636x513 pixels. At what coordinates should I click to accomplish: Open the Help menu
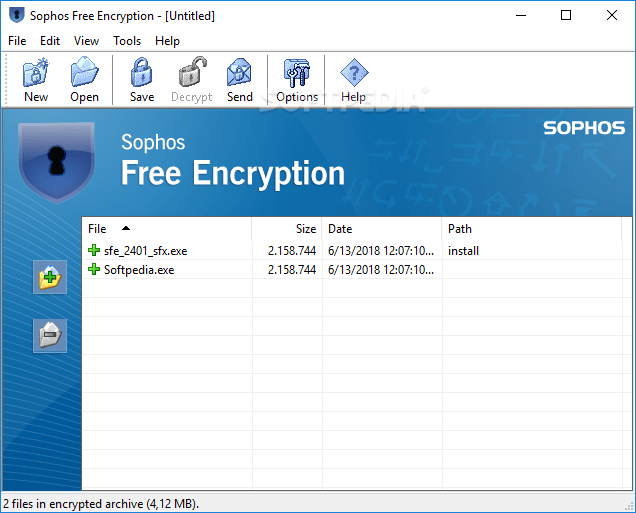point(167,41)
